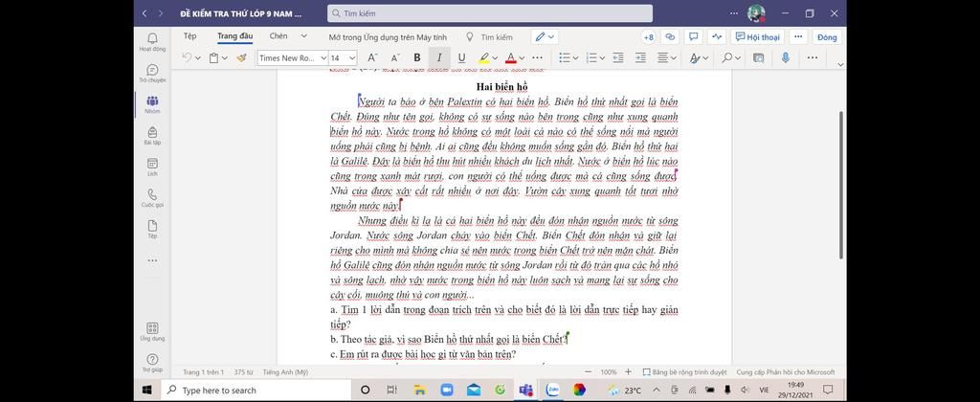Open more font options ellipsis after font color
This screenshot has height=402, width=980.
(537, 57)
